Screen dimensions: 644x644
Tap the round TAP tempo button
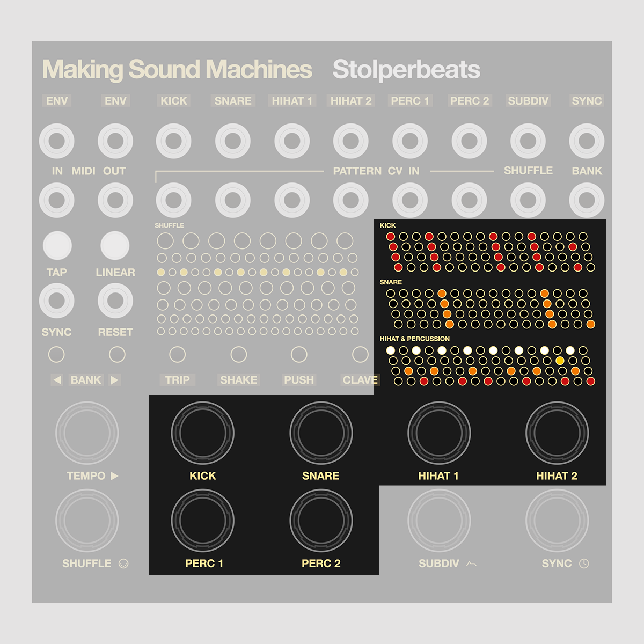point(57,245)
